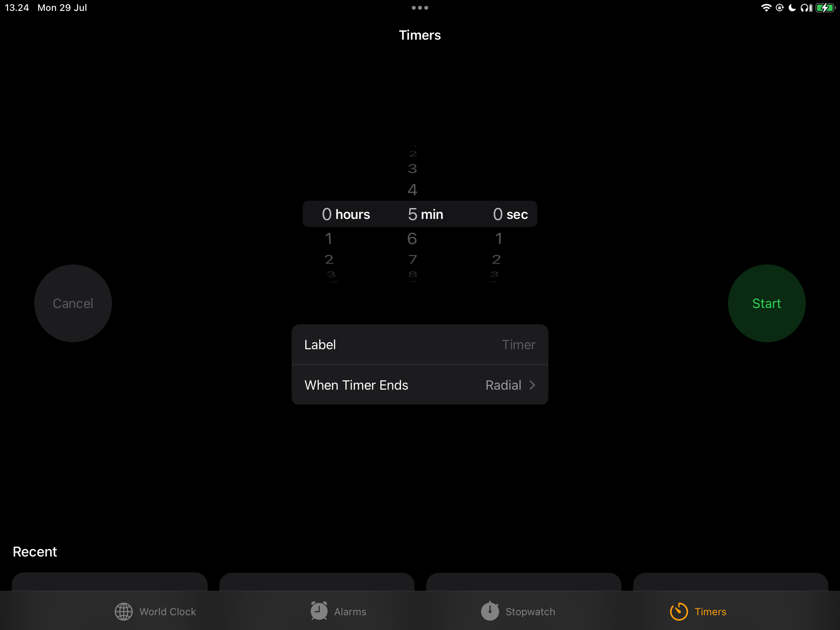Open the When Timer Ends chevron
This screenshot has width=840, height=630.
(534, 385)
